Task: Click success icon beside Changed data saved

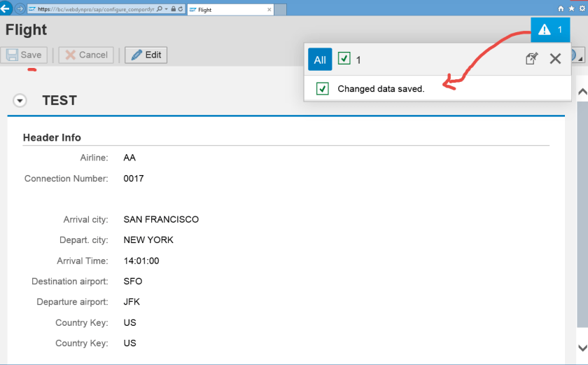Action: 323,88
